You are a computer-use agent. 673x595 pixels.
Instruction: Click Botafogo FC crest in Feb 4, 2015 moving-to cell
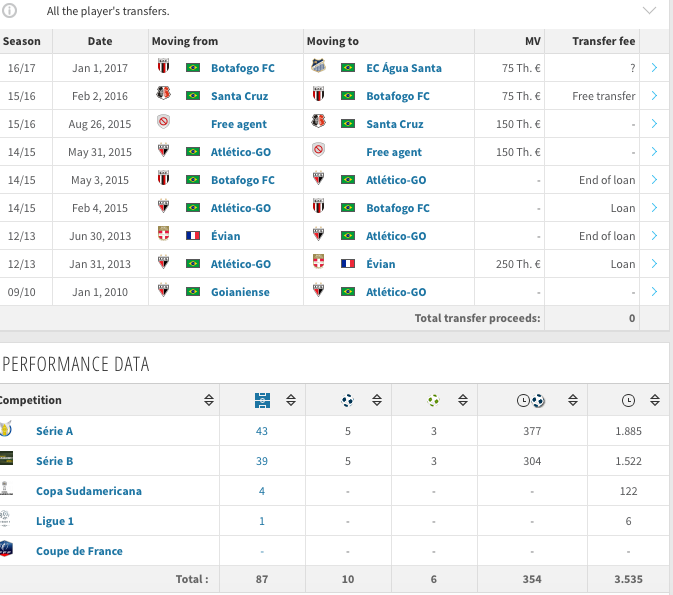coord(318,206)
